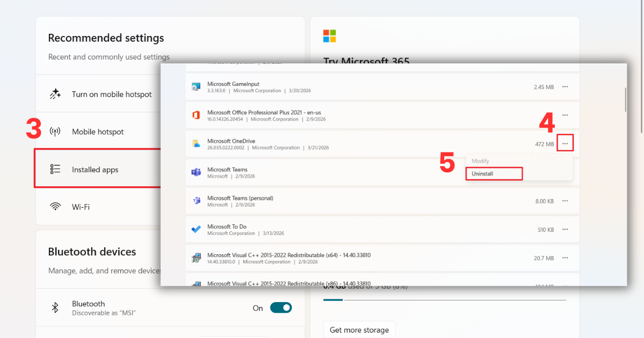The image size is (644, 338).
Task: Choose Uninstall from the OneDrive menu
Action: click(494, 174)
